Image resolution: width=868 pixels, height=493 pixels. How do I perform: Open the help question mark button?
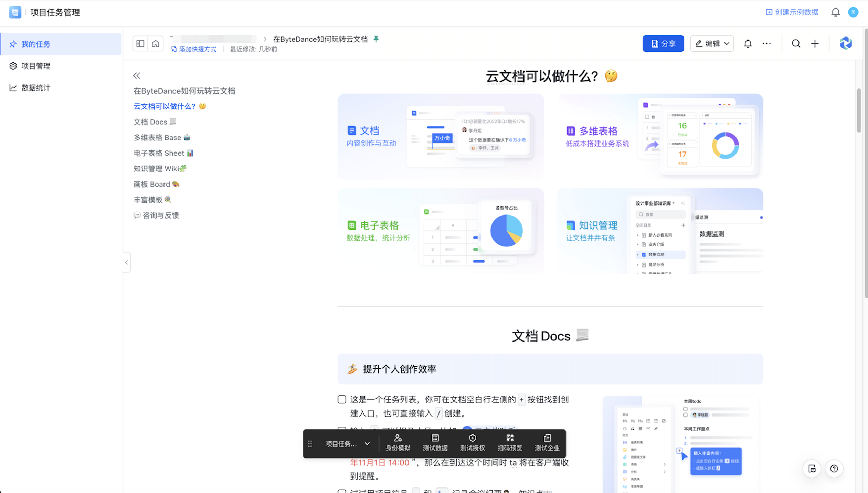(834, 469)
